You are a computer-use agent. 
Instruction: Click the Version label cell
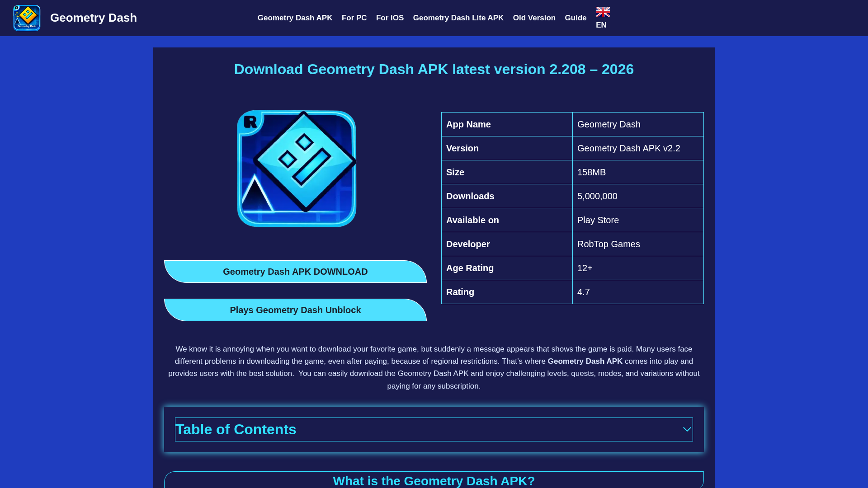tap(507, 148)
